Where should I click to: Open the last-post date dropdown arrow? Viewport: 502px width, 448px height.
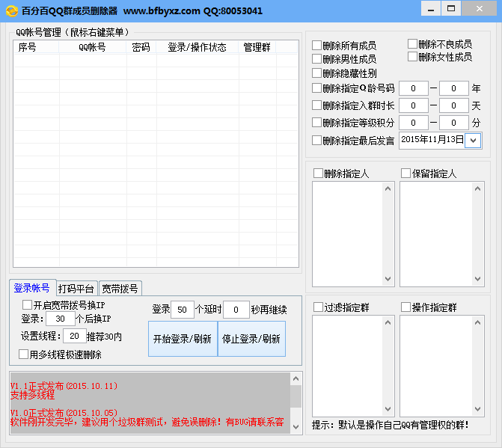pos(473,140)
